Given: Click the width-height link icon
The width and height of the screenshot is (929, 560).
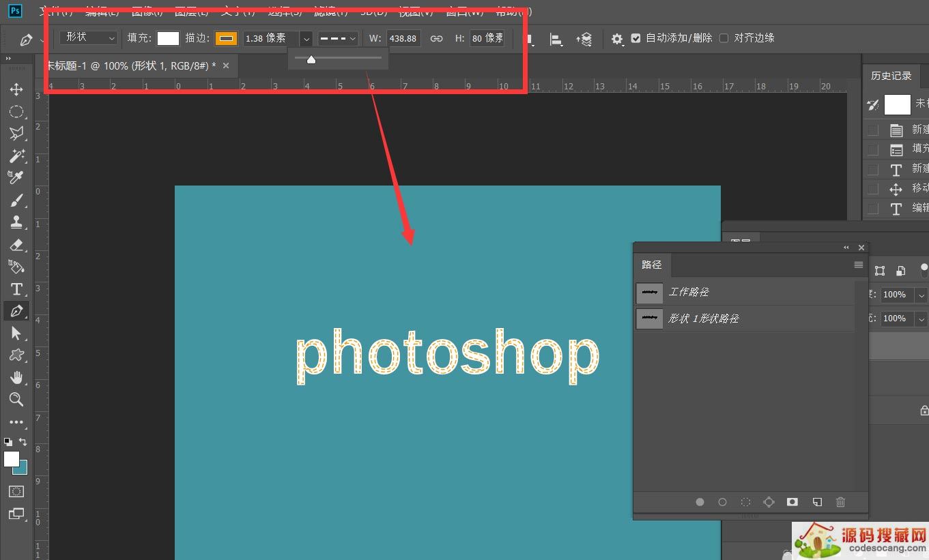Looking at the screenshot, I should coord(437,39).
